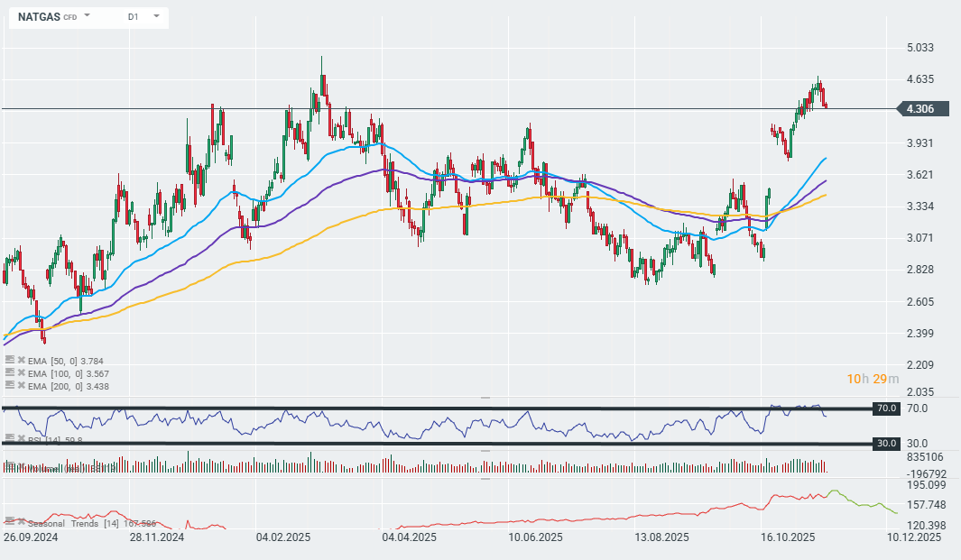Open settings icon for EMA 50 indicator
Screen dimensions: 961x560
pyautogui.click(x=9, y=359)
